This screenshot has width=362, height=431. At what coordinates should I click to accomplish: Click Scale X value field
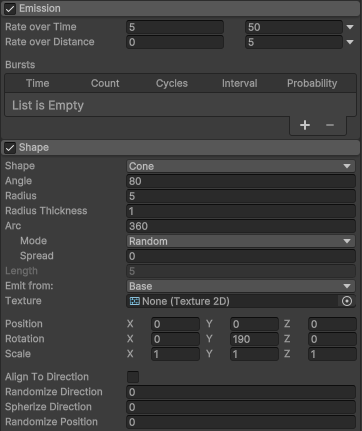[175, 354]
